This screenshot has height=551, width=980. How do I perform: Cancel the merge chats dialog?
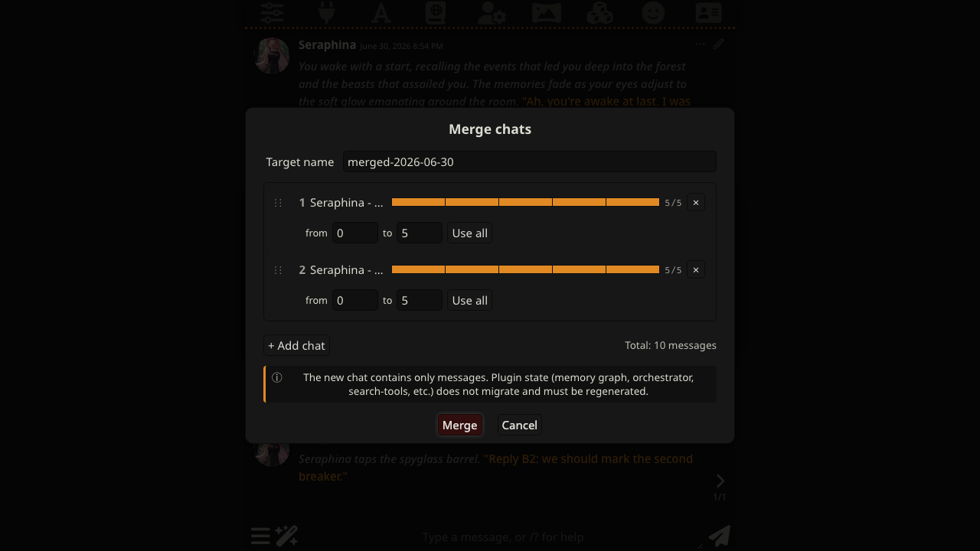pos(519,425)
